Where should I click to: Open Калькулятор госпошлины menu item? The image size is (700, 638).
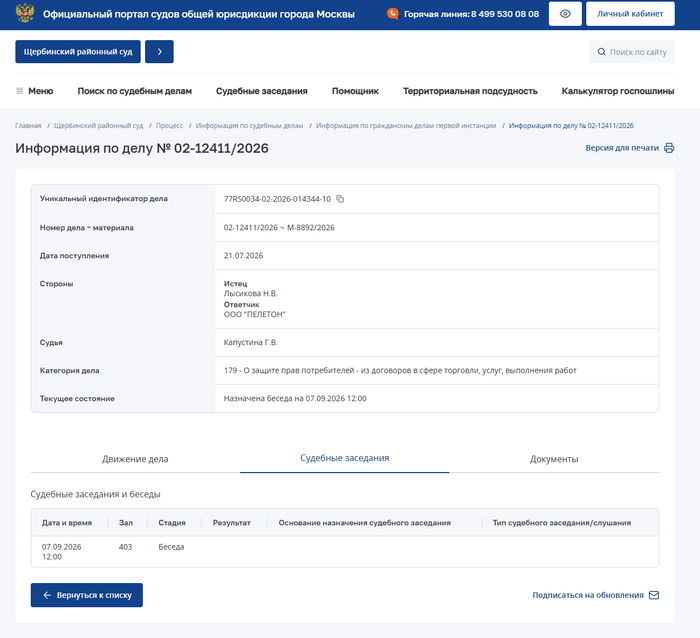coord(617,91)
